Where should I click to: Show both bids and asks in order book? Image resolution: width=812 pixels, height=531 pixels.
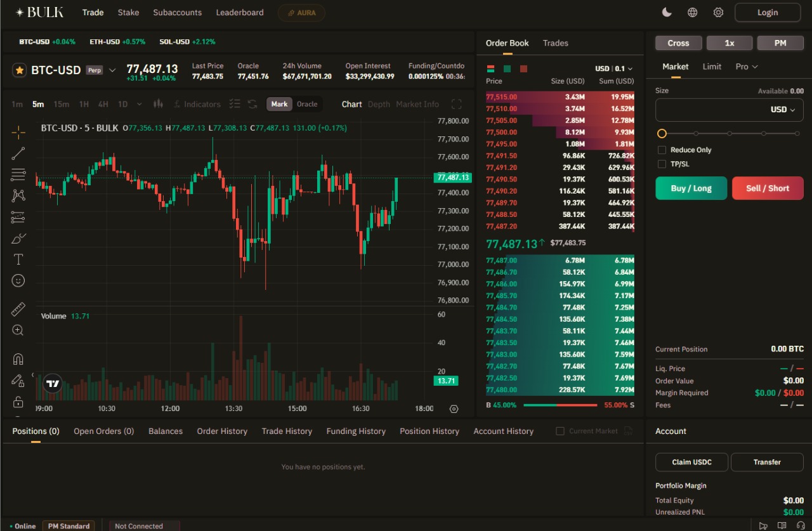click(x=490, y=69)
